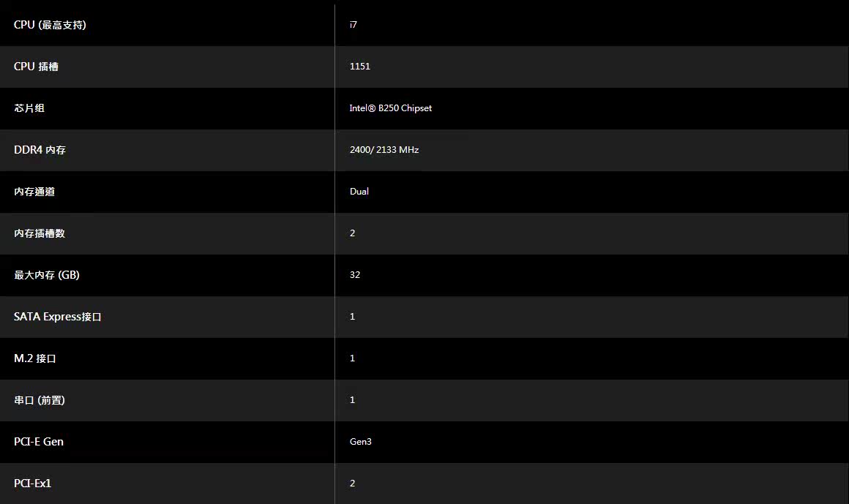Click the PCI-E Gen label
Screen dimensions: 849x504
[x=39, y=442]
